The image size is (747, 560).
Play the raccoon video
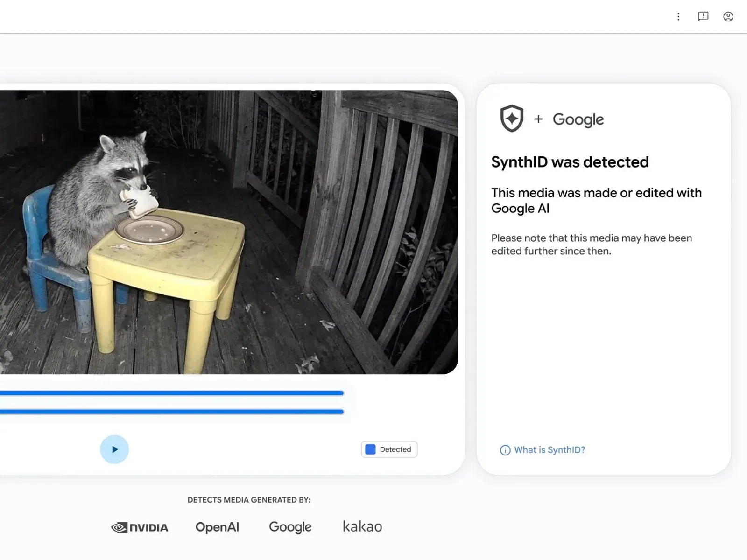tap(114, 449)
